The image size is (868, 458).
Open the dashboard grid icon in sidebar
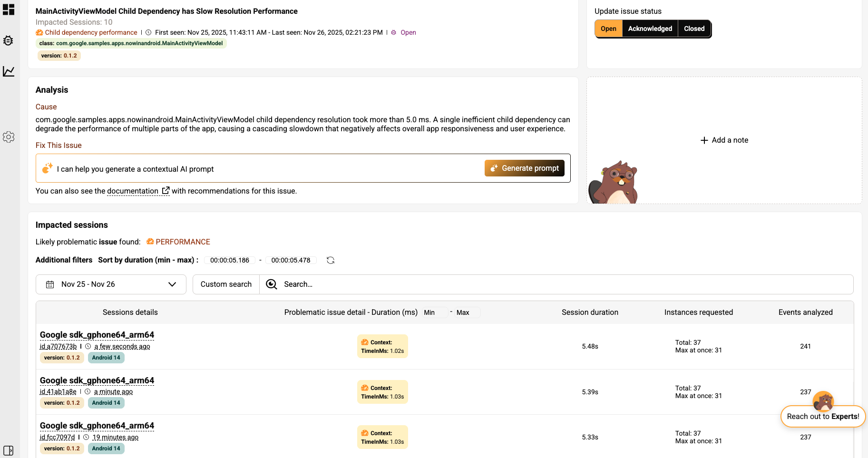coord(9,10)
